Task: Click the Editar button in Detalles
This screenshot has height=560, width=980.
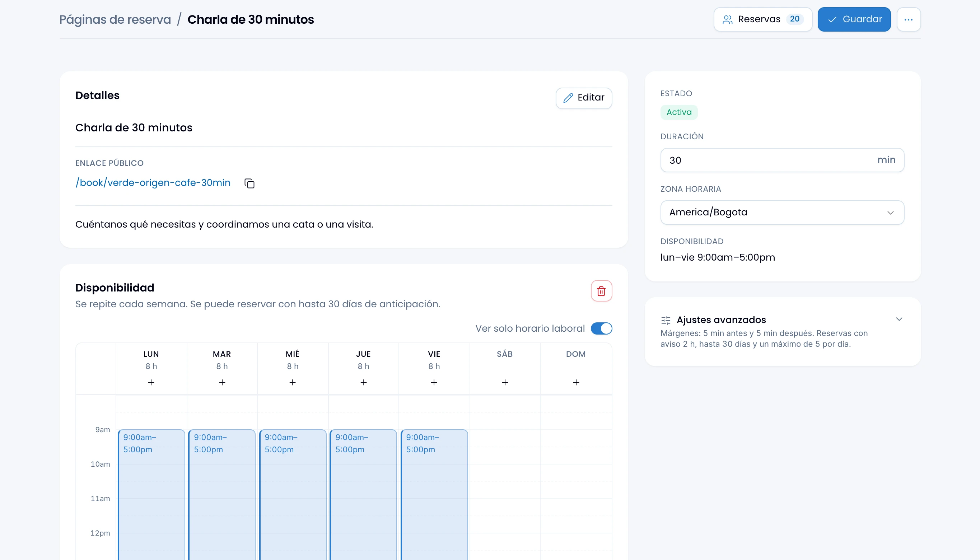Action: pyautogui.click(x=583, y=98)
